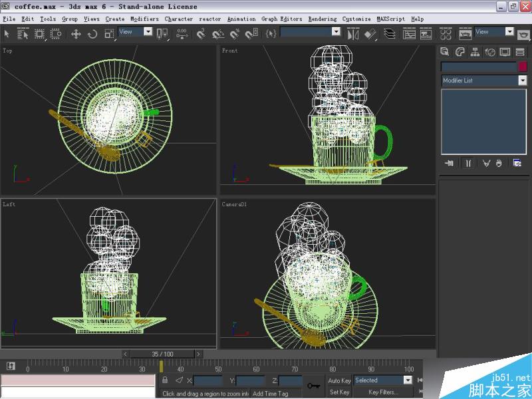Click the Set Key button
Screen dimensions: 532x399
pos(339,392)
